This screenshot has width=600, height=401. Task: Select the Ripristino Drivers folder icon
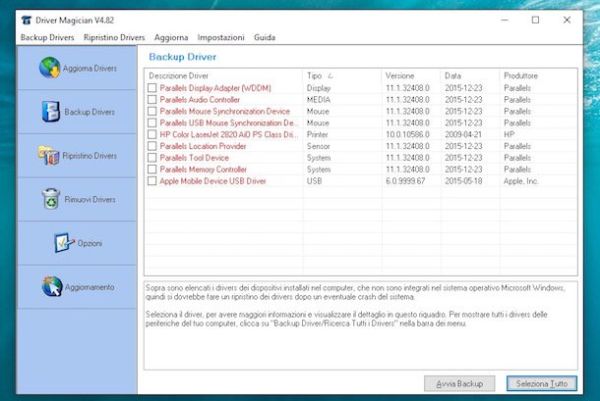(x=48, y=155)
